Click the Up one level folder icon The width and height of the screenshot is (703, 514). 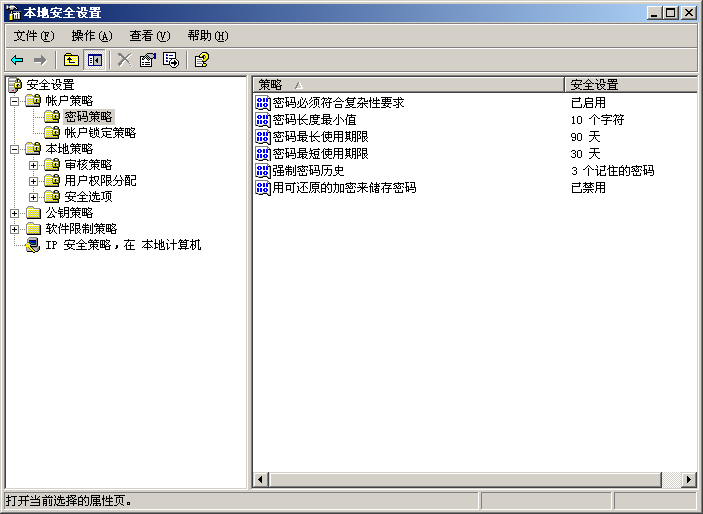[x=71, y=60]
